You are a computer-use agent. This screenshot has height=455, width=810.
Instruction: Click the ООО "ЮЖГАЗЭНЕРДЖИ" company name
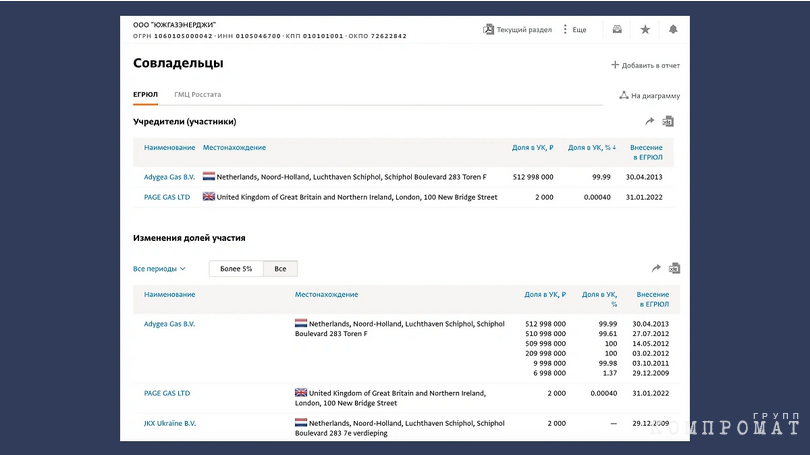(x=174, y=24)
